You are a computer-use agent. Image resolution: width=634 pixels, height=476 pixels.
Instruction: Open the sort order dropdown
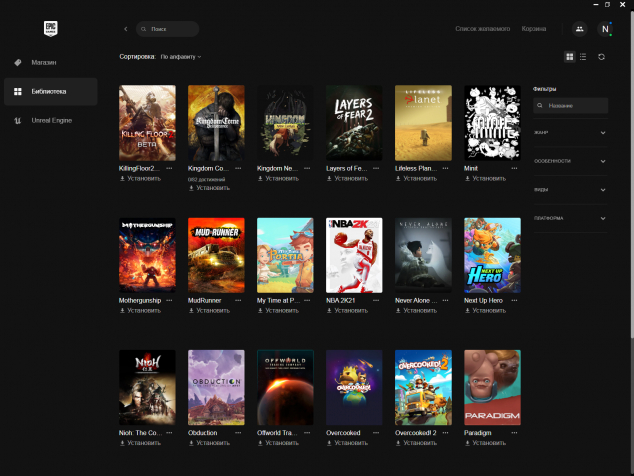pyautogui.click(x=181, y=57)
